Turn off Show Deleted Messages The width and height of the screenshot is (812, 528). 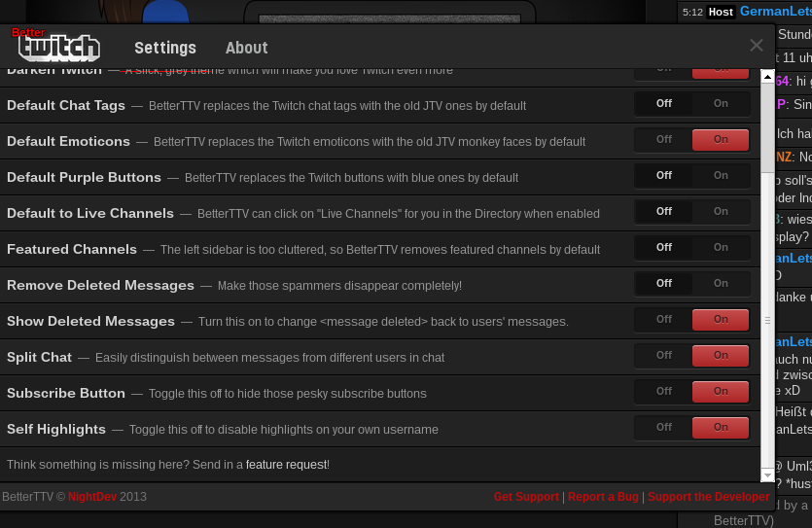pyautogui.click(x=663, y=320)
